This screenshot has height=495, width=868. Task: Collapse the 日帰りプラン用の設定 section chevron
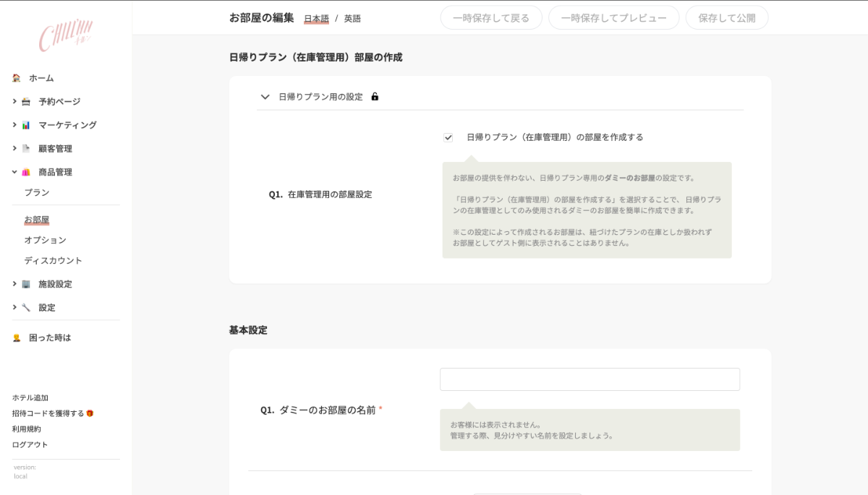[x=265, y=97]
